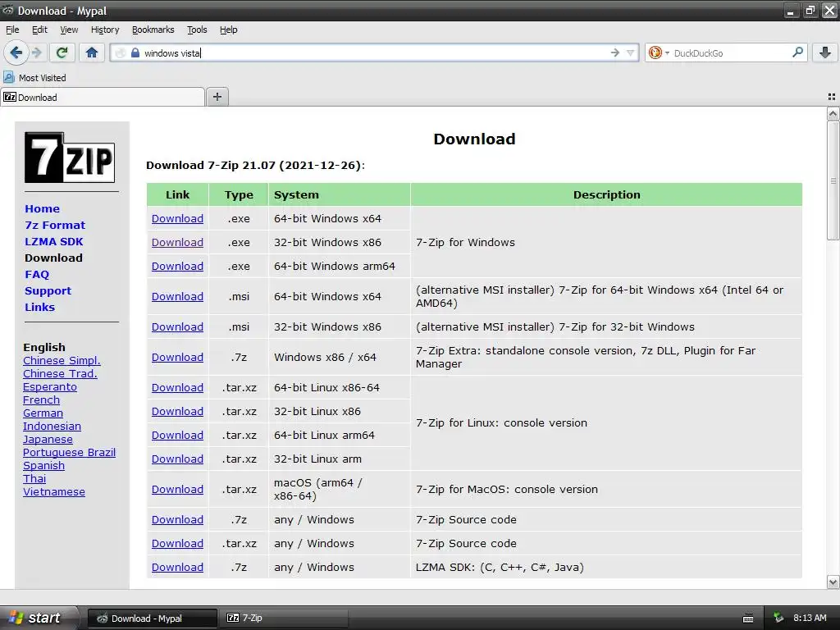
Task: Click scrollbar up arrow
Action: coord(833,113)
